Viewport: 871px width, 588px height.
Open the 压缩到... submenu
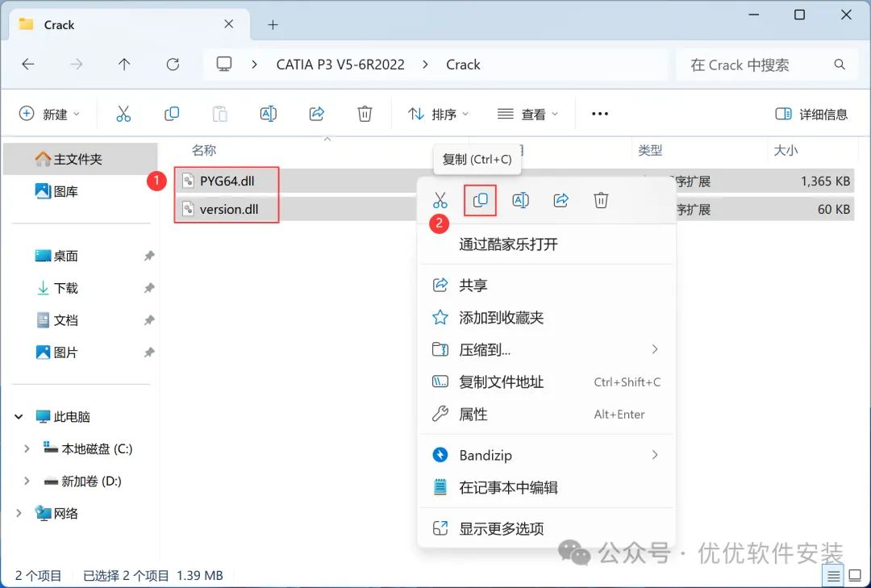coord(547,349)
